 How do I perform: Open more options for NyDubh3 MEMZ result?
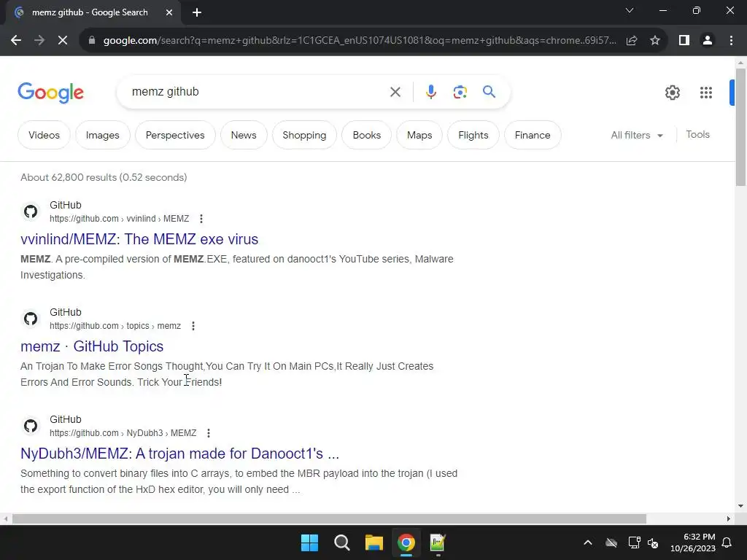tap(208, 433)
